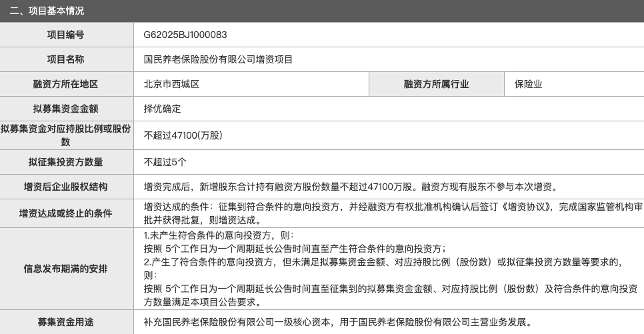Click the section header 二、项目基本情况
Viewport: 644px width, 334px height.
(x=47, y=11)
